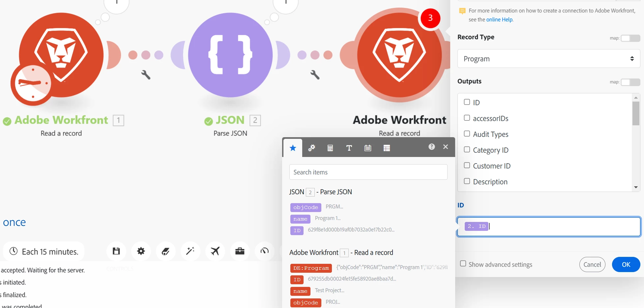Click the red 3 badge on Workfront module

430,18
